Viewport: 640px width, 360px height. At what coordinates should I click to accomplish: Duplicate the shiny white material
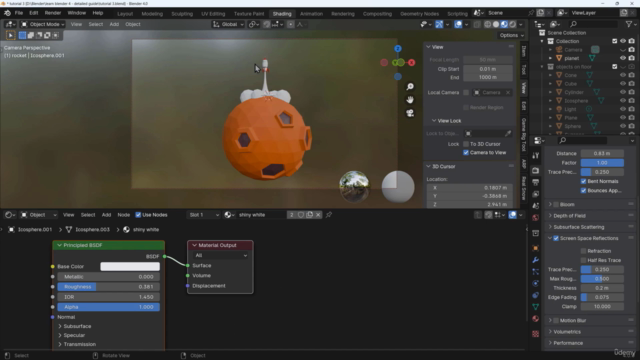pyautogui.click(x=309, y=215)
